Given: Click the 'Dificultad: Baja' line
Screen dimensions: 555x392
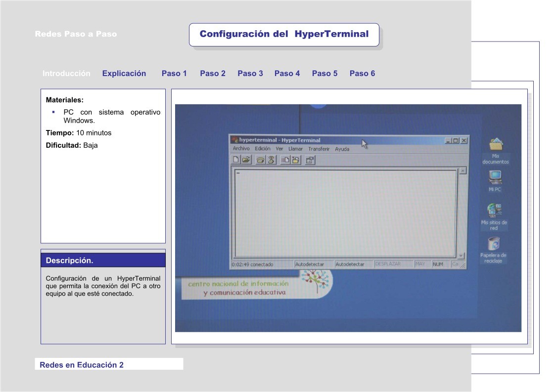Looking at the screenshot, I should tap(72, 145).
